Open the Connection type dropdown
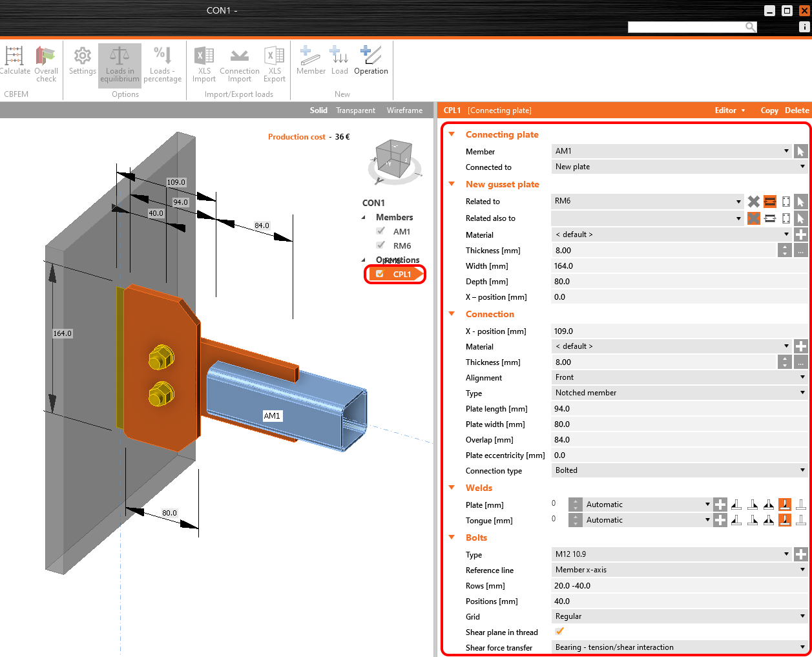The image size is (812, 657). click(x=678, y=470)
